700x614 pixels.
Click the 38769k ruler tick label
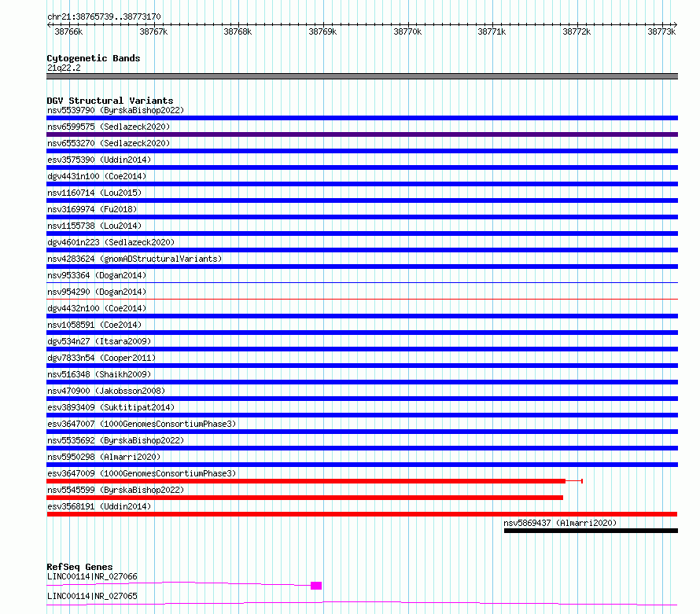[x=322, y=31]
